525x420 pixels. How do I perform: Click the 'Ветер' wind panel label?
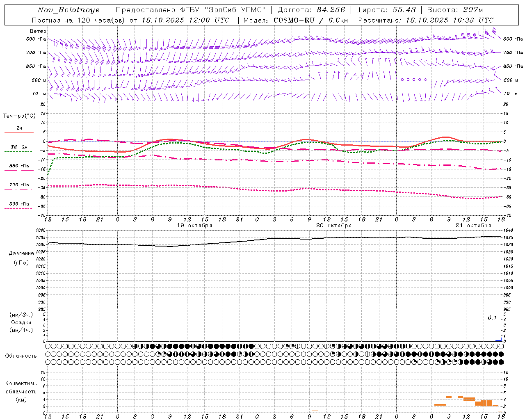(38, 31)
